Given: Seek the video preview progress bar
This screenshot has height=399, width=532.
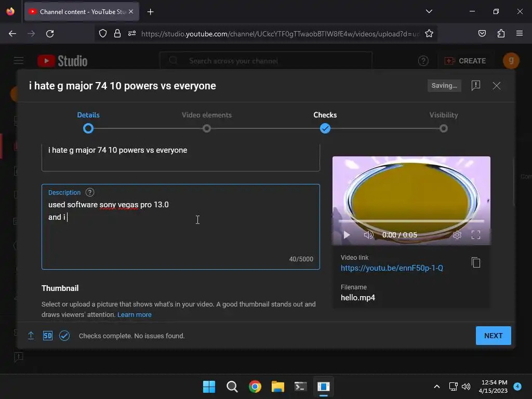Looking at the screenshot, I should click(x=411, y=221).
